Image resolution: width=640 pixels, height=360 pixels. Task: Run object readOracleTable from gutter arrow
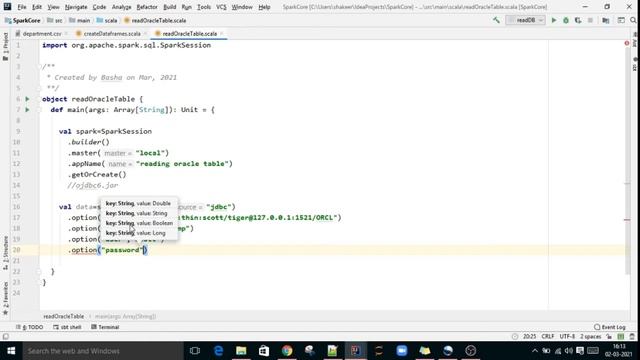(x=27, y=99)
